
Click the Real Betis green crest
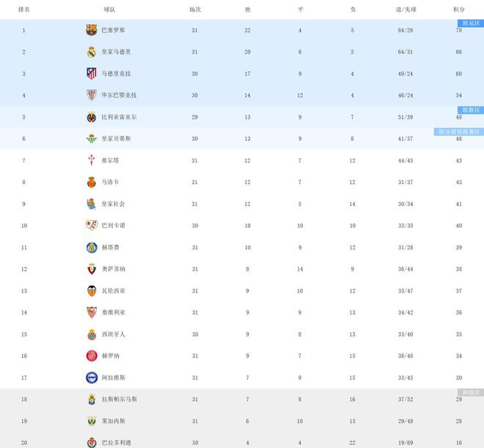[x=91, y=139]
